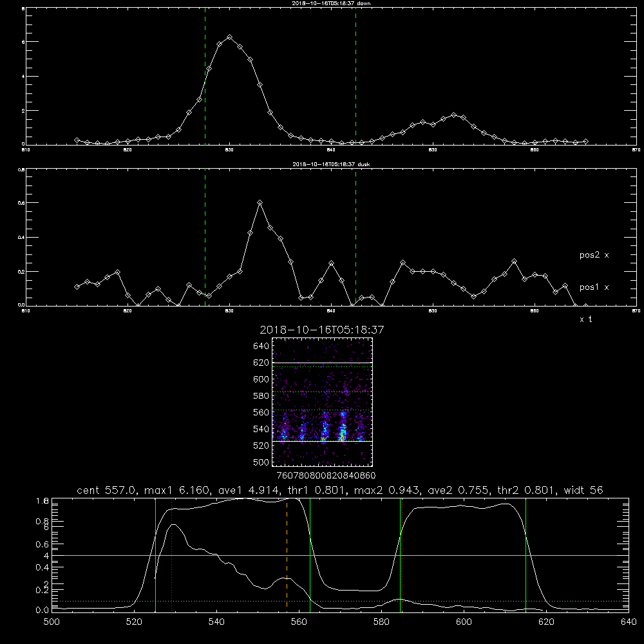Click the 'pos2 x' label
The image size is (644, 644).
tap(594, 255)
